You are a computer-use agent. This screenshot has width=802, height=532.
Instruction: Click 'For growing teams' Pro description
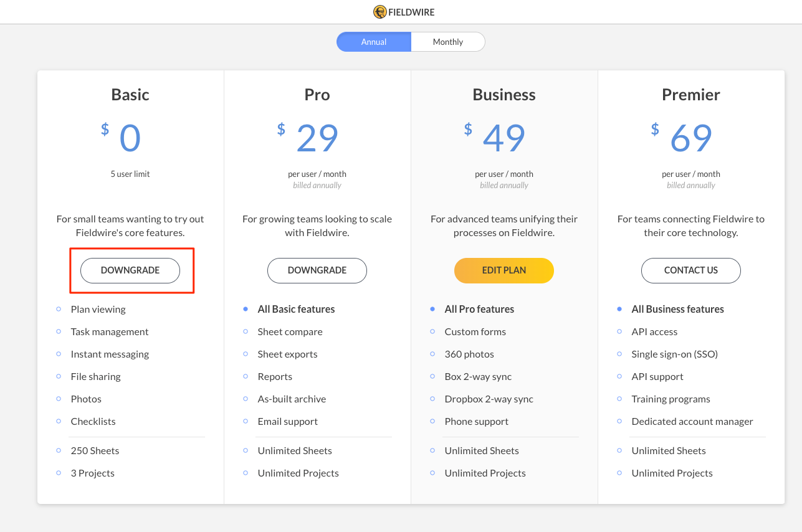pyautogui.click(x=317, y=226)
